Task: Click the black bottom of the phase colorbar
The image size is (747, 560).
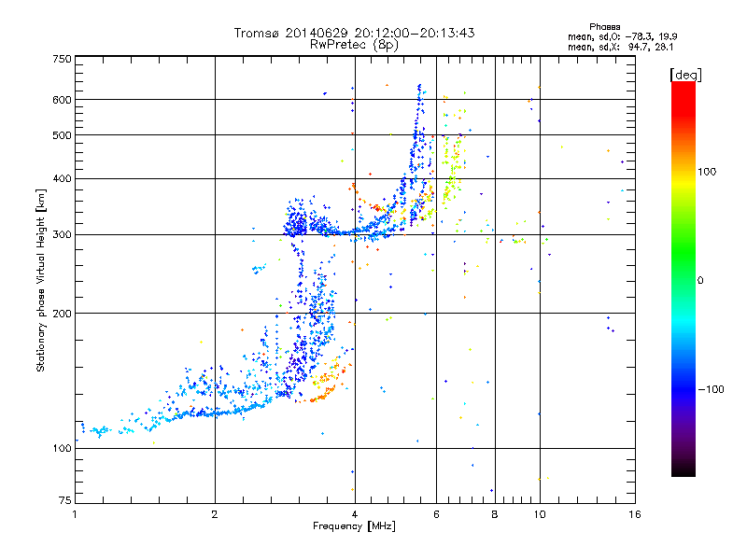Action: [x=684, y=469]
